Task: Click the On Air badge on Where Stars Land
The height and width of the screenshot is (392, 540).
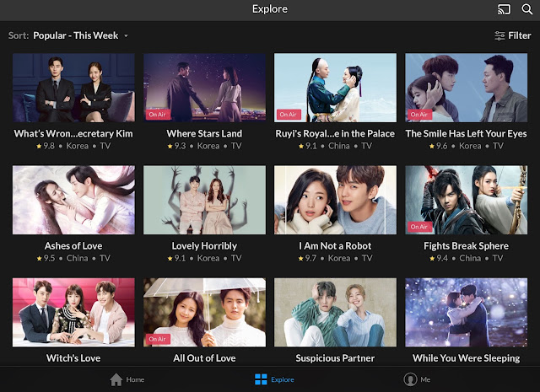Action: click(x=158, y=115)
